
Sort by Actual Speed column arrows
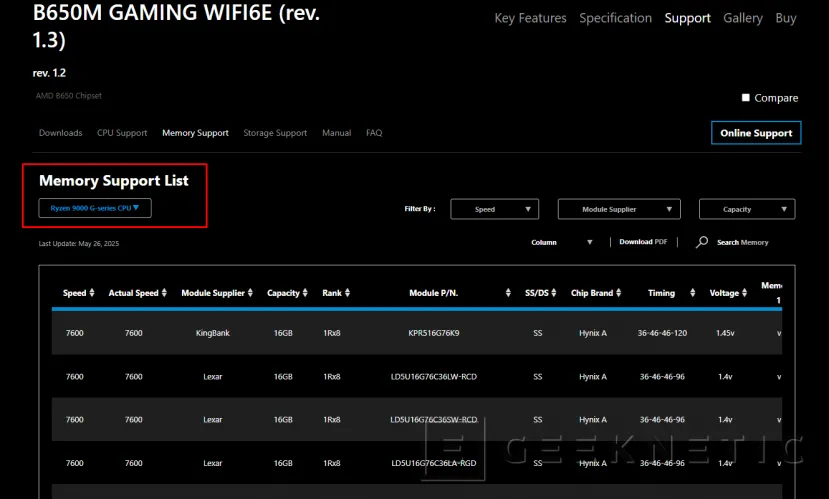pos(164,293)
